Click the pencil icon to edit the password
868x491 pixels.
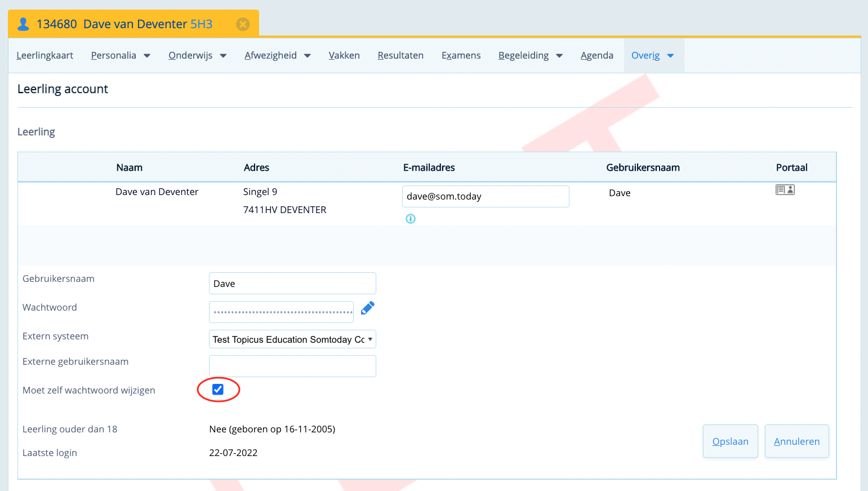pos(368,308)
